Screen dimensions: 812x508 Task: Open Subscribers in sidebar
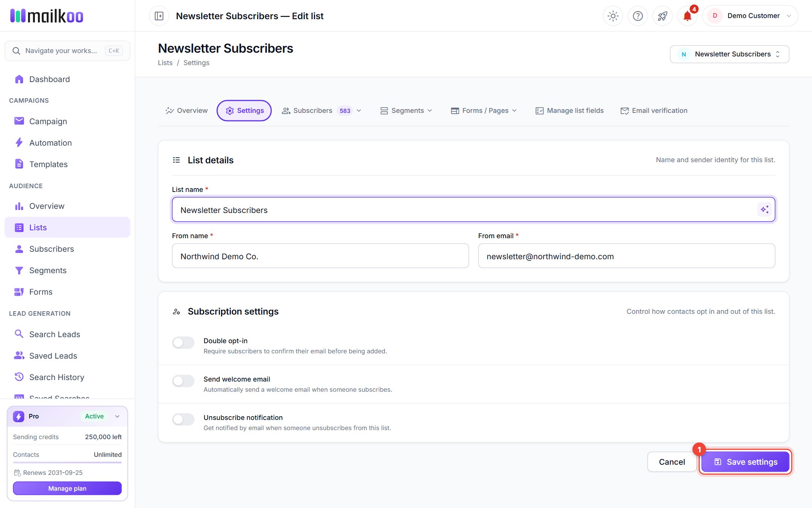[67, 249]
